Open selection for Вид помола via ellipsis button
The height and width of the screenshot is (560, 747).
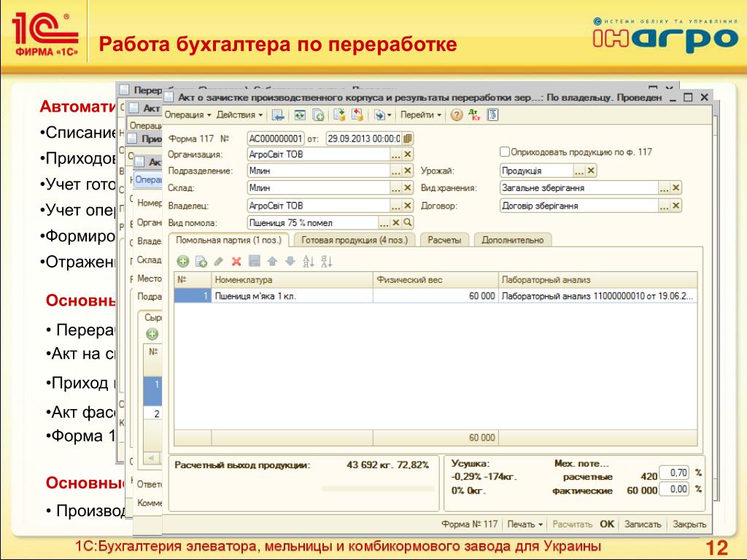[384, 222]
